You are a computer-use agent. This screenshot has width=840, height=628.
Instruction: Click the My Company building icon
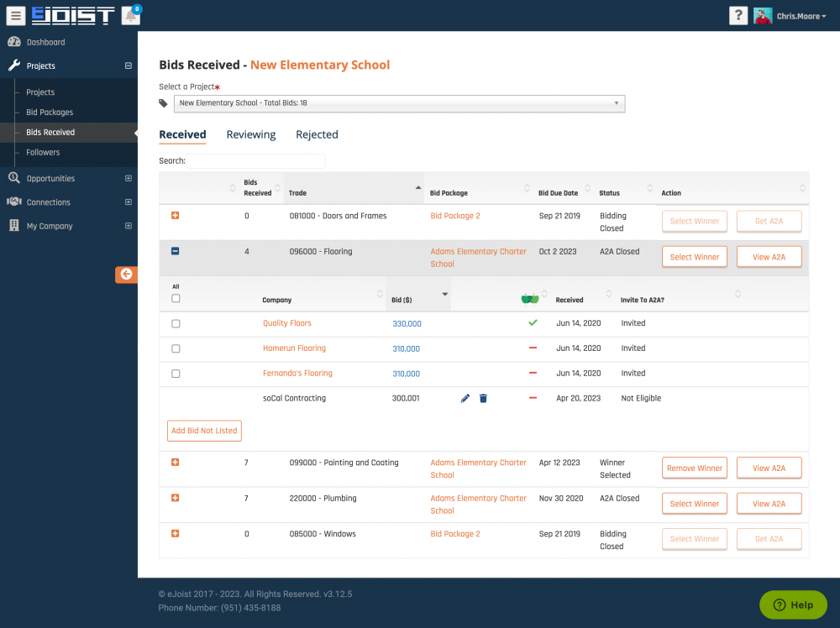(14, 225)
